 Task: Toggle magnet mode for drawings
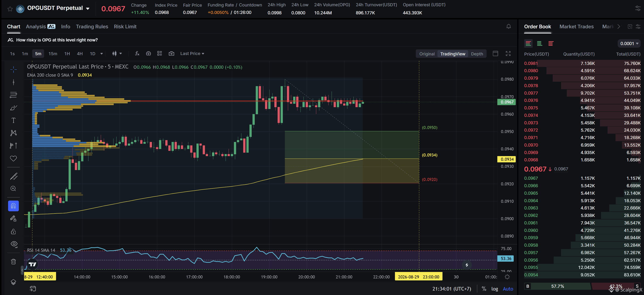click(x=14, y=206)
